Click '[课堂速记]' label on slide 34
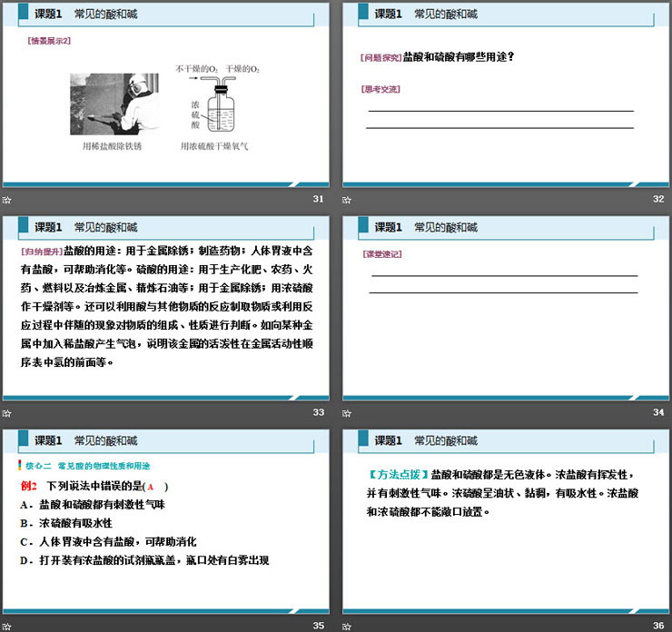672x632 pixels. (382, 254)
